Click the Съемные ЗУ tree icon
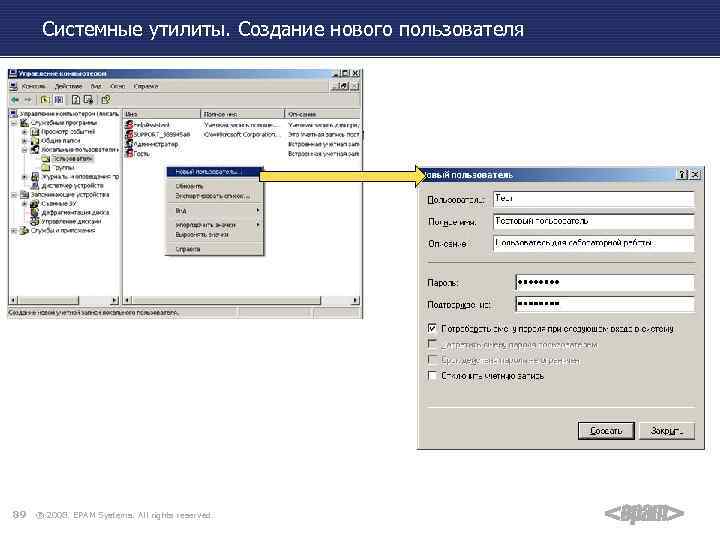This screenshot has height=540, width=720. coord(35,203)
